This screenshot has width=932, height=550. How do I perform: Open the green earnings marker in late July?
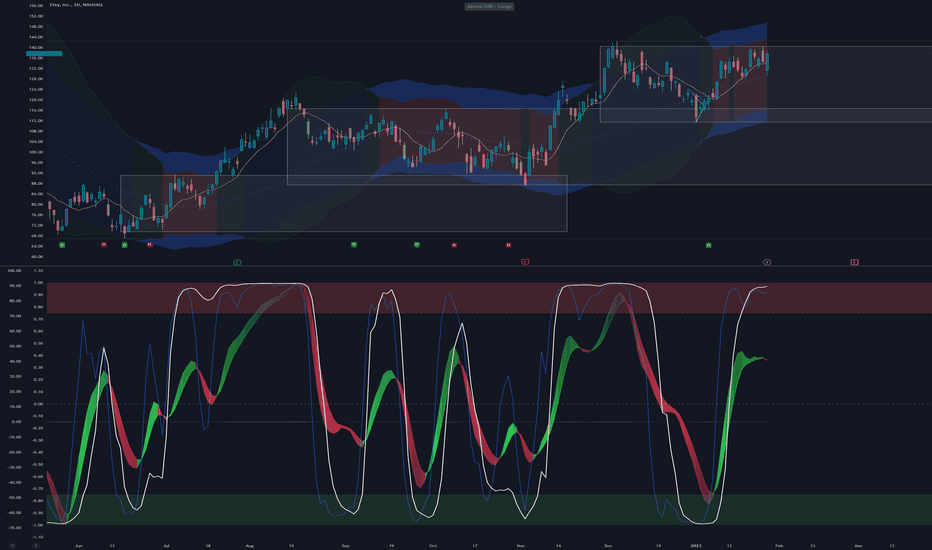click(x=237, y=262)
